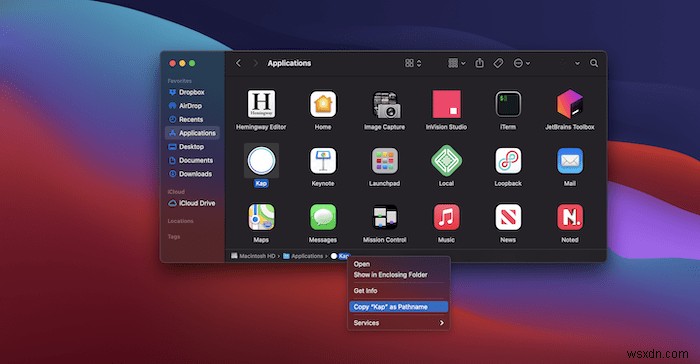Screen dimensions: 700x364
Task: Minimize the Finder window with yellow button
Action: 182,63
